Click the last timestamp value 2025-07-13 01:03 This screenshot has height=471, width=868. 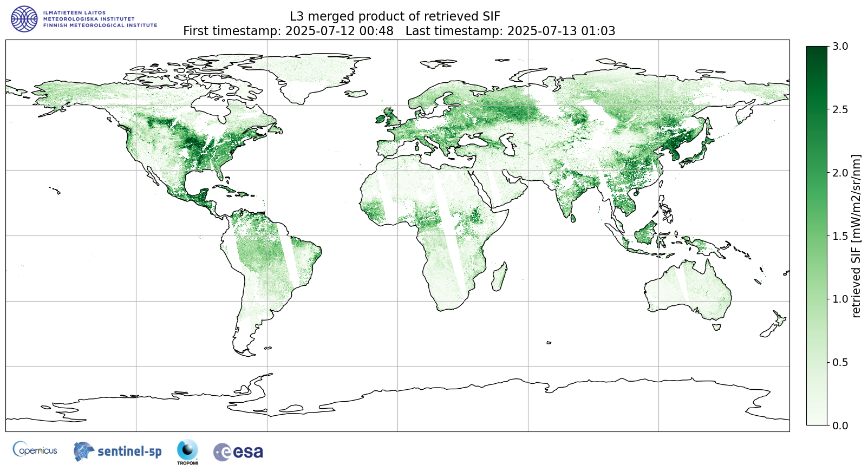coord(561,31)
